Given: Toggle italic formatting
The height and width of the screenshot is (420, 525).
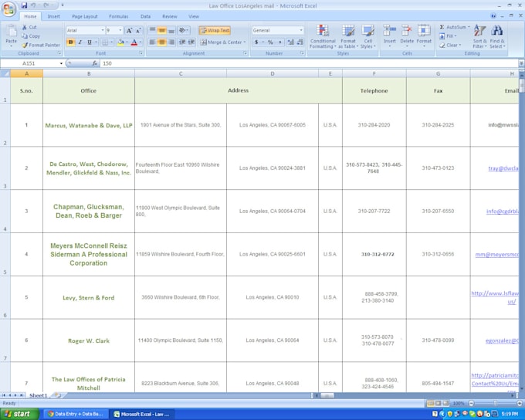Looking at the screenshot, I should click(x=80, y=42).
